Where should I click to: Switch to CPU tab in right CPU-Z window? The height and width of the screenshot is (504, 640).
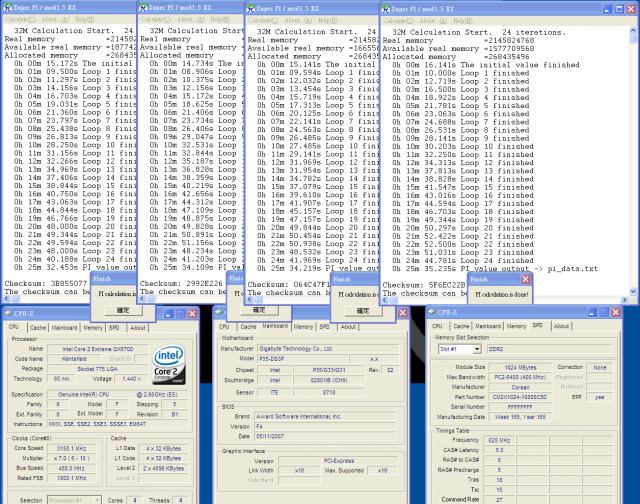(x=437, y=326)
